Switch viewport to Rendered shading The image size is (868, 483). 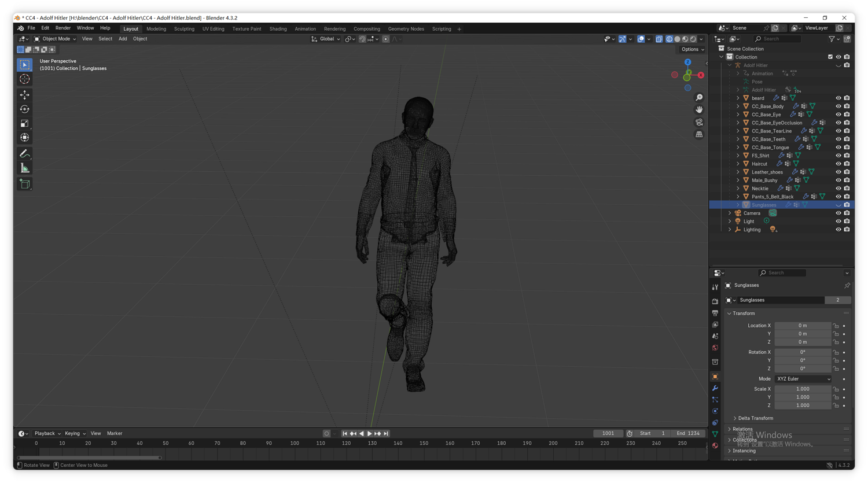click(x=693, y=39)
